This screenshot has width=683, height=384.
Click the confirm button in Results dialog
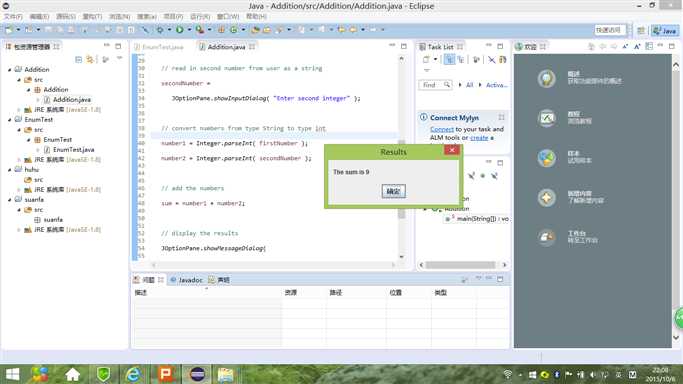pyautogui.click(x=393, y=191)
